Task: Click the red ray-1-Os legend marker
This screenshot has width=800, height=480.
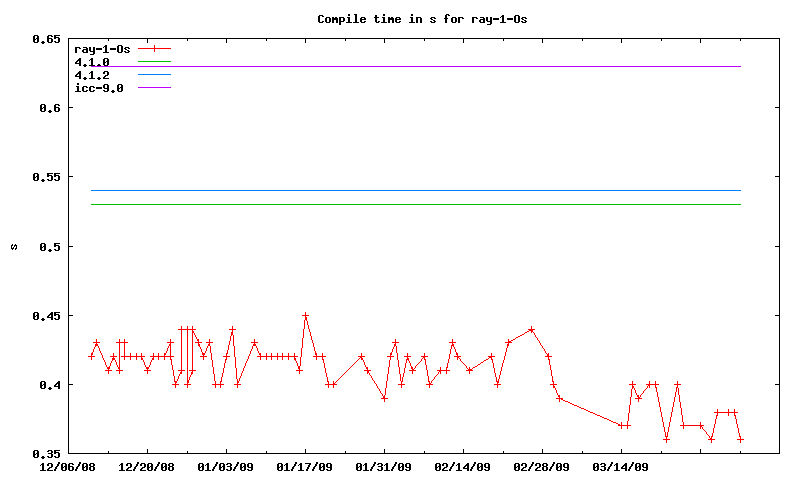Action: point(155,48)
